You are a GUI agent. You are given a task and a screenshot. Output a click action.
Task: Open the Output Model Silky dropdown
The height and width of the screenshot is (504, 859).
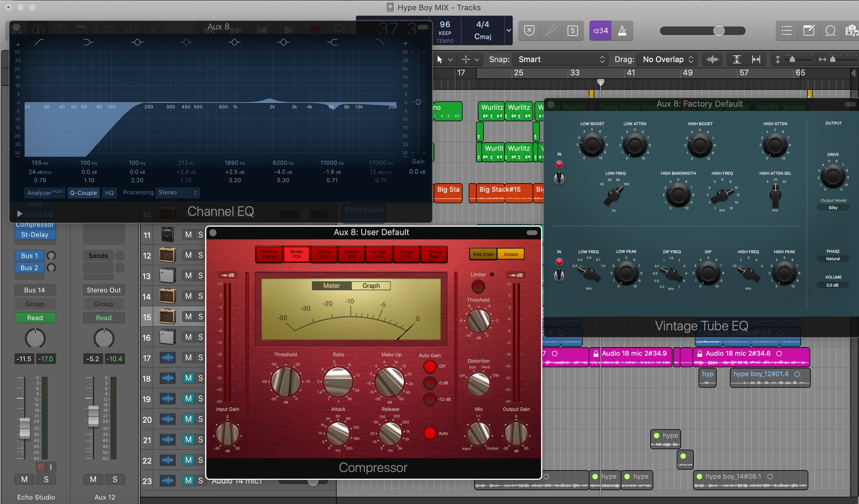(833, 208)
